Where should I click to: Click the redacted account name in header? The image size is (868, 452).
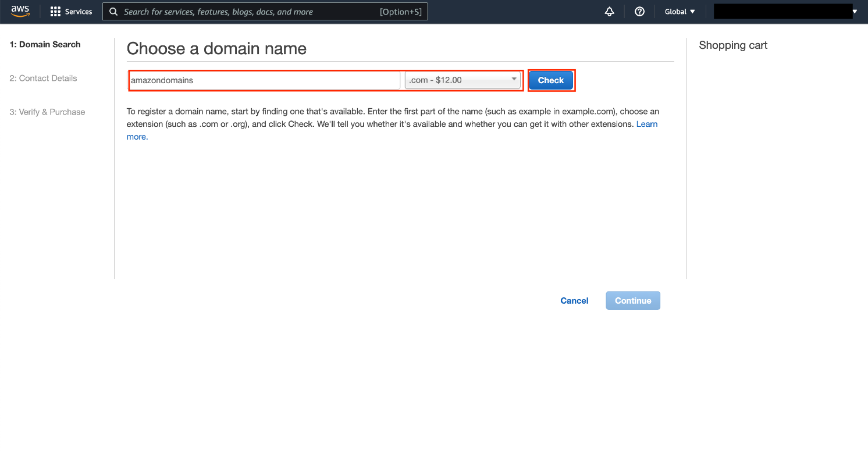[782, 12]
